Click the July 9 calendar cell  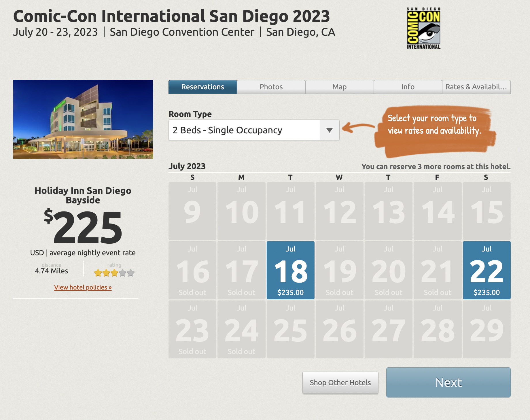192,211
